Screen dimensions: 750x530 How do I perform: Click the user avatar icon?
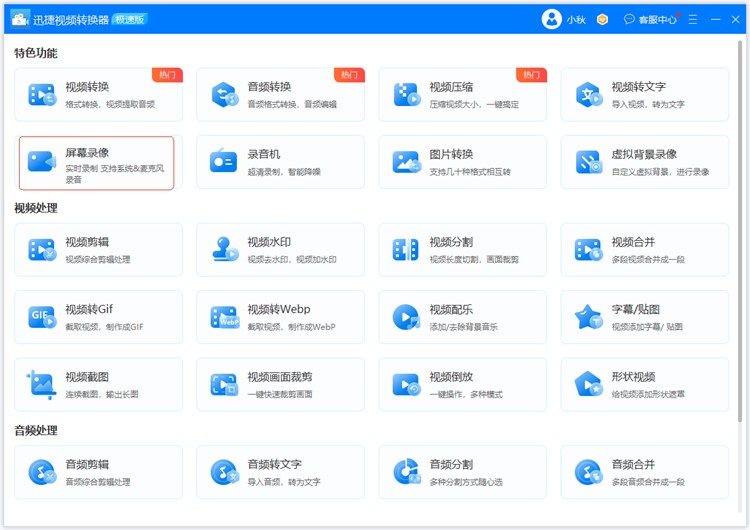[x=551, y=19]
